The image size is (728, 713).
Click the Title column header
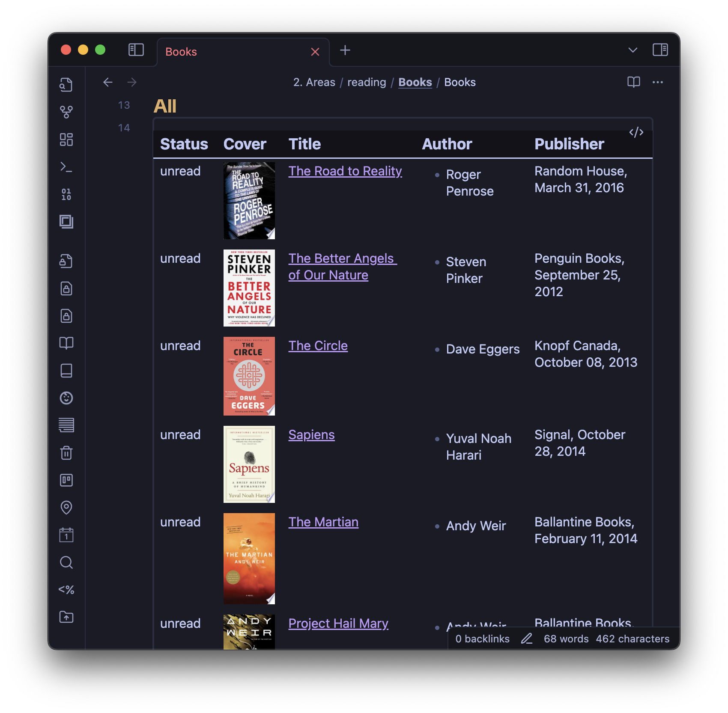[304, 144]
